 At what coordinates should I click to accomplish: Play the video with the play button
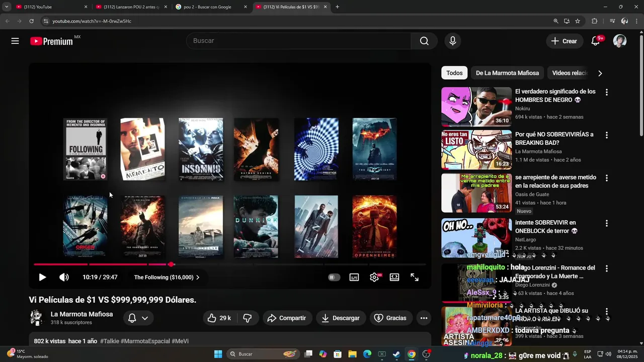42,277
